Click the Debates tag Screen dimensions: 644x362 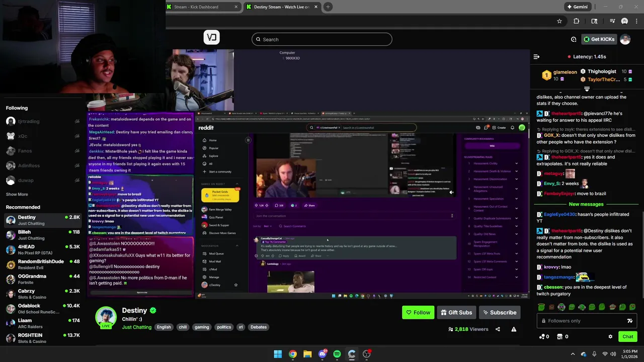[x=259, y=327]
